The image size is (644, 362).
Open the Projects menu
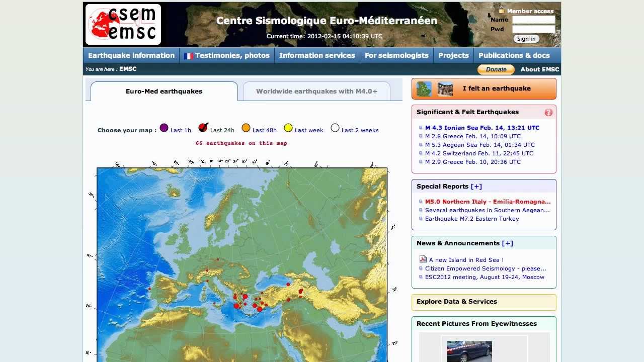tap(453, 55)
